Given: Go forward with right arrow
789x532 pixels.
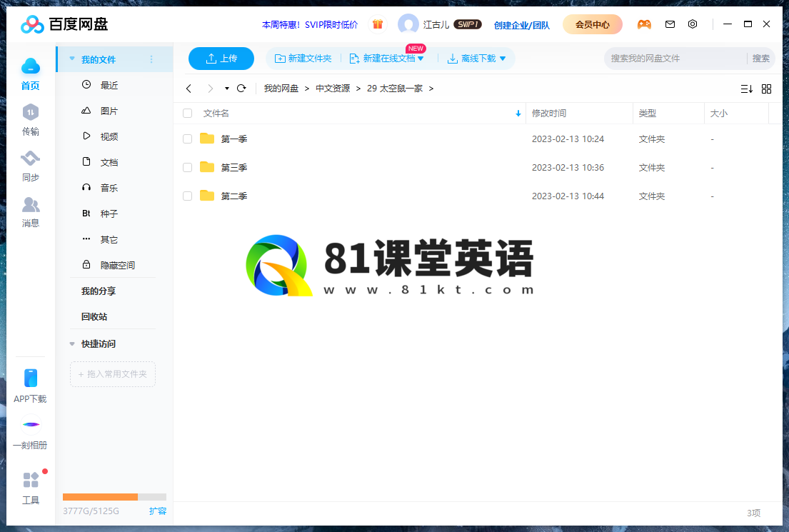Looking at the screenshot, I should (211, 89).
